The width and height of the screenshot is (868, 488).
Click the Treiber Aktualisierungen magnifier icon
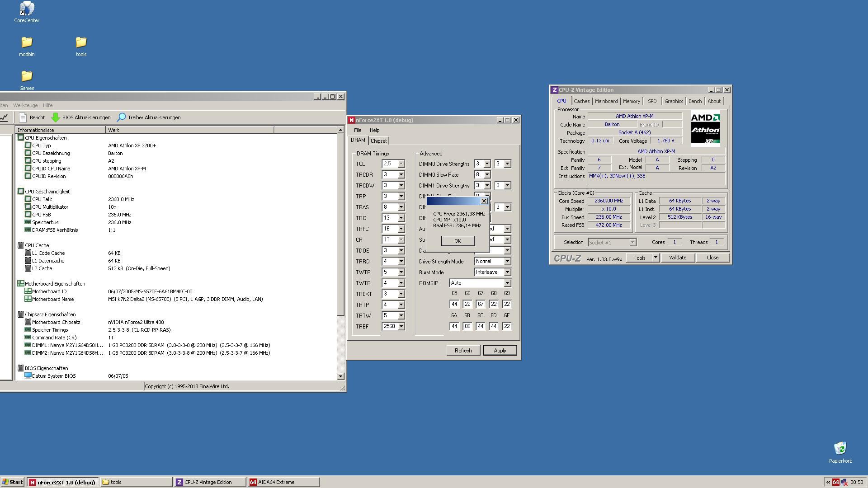tap(121, 117)
